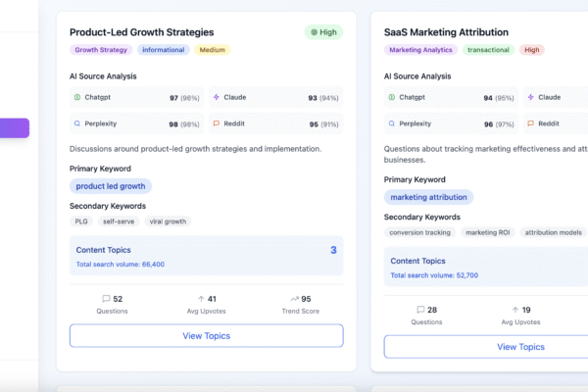Click the green High badge on Product-Led Growth
The width and height of the screenshot is (588, 392).
click(323, 32)
